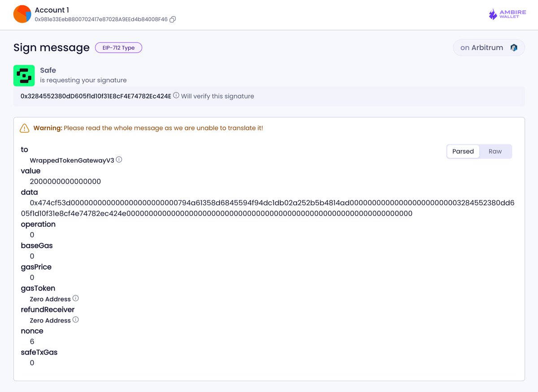Click the warning message text
This screenshot has height=392, width=538.
tap(148, 128)
